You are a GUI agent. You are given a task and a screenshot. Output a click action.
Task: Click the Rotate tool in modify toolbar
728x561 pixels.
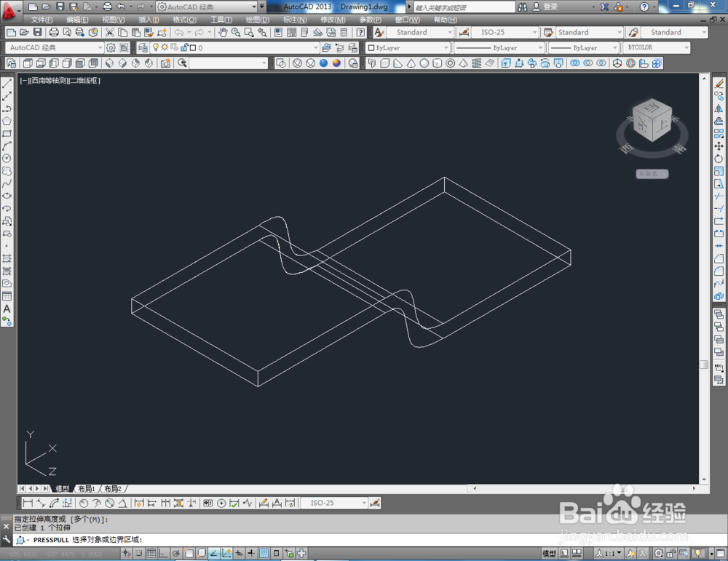[x=719, y=159]
